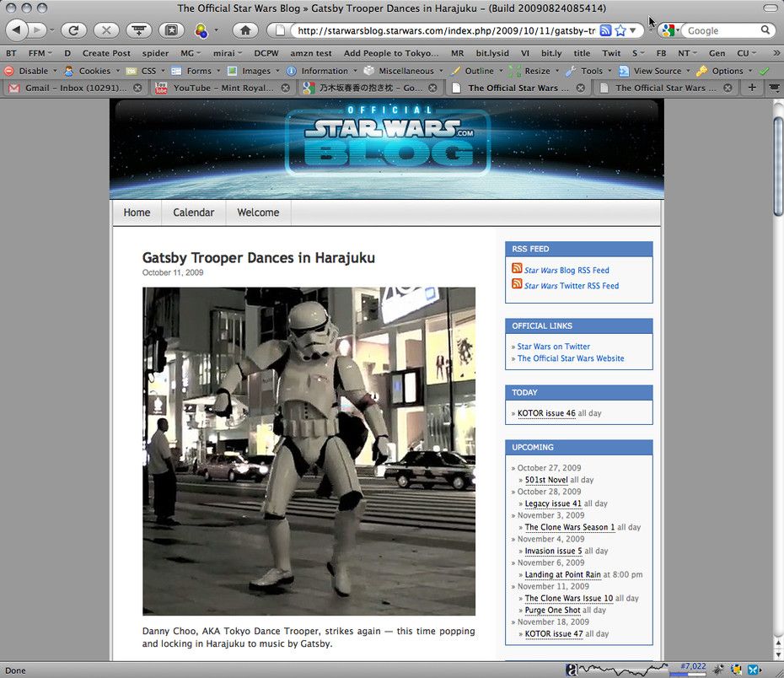Open the Options developer menu

point(725,71)
